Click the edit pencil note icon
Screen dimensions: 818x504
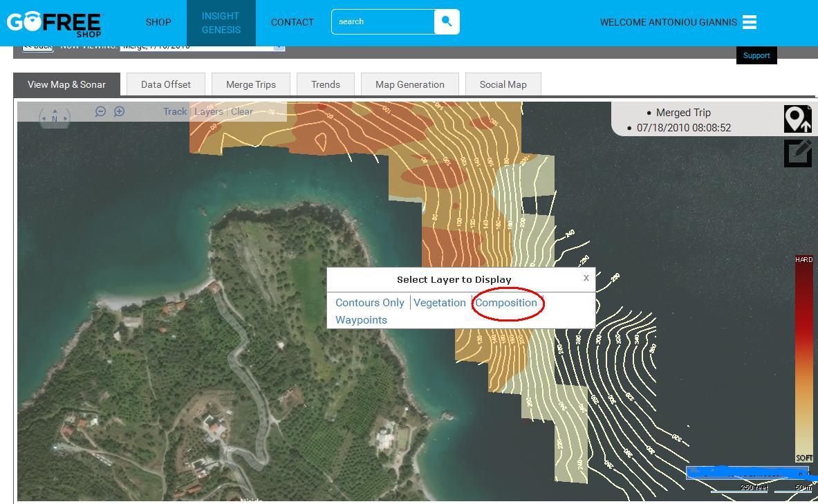[798, 153]
